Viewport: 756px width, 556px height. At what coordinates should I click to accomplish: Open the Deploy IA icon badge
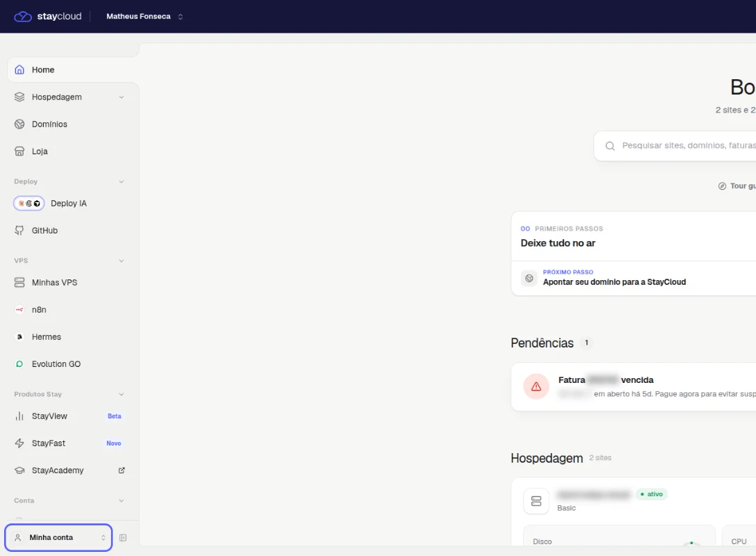coord(29,204)
